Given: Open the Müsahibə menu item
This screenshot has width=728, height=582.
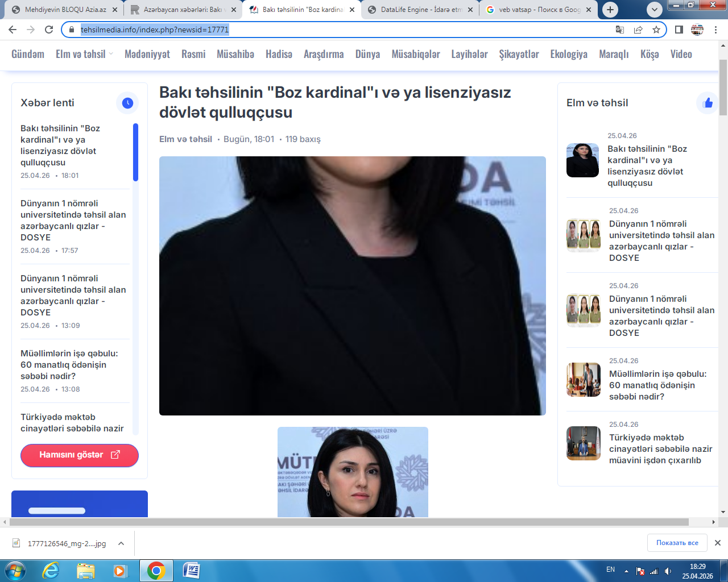Looking at the screenshot, I should tap(235, 54).
